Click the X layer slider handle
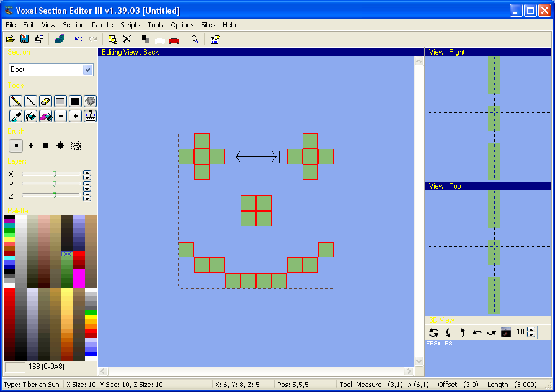This screenshot has height=392, width=555. 54,174
